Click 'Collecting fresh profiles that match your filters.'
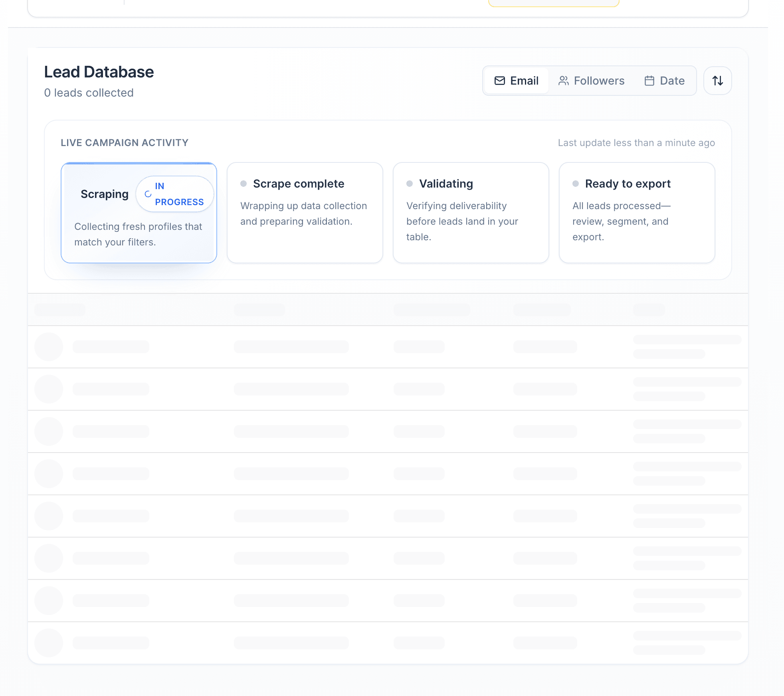This screenshot has width=784, height=696. 138,234
